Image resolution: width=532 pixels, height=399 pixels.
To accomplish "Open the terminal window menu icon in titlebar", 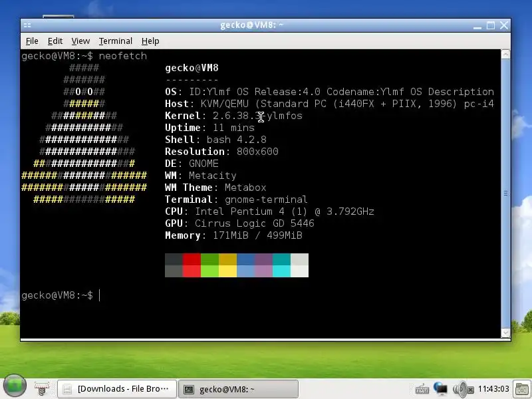I will coord(27,25).
